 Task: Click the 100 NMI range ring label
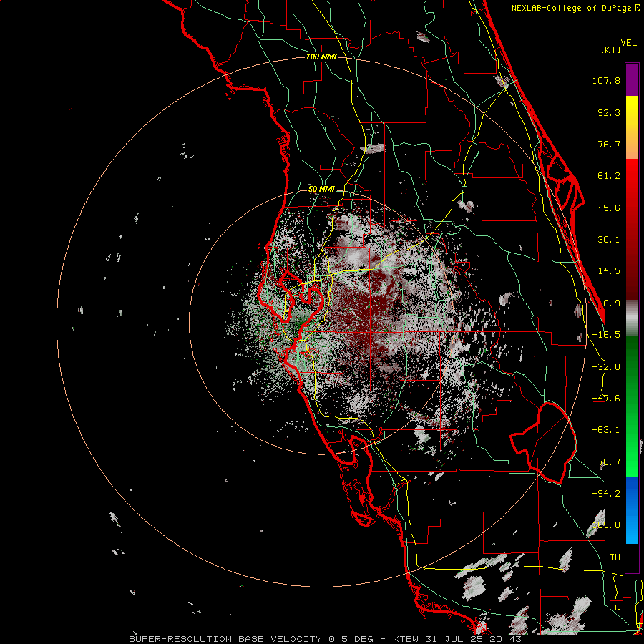coord(321,57)
